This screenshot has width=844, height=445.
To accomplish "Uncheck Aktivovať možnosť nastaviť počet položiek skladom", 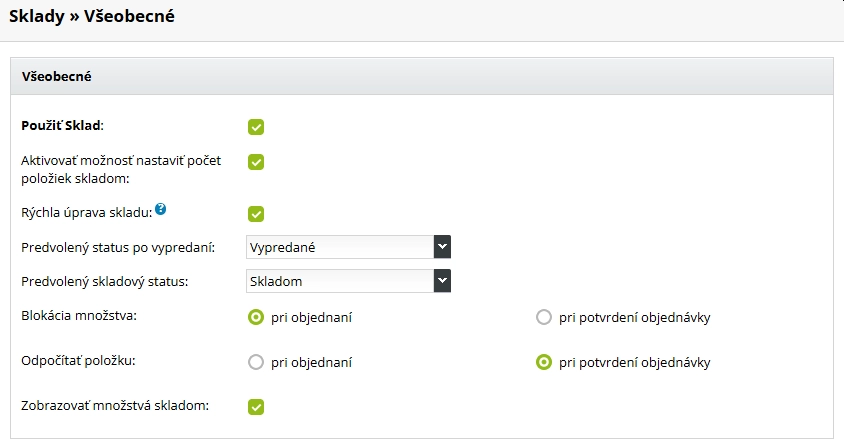I will coord(256,162).
